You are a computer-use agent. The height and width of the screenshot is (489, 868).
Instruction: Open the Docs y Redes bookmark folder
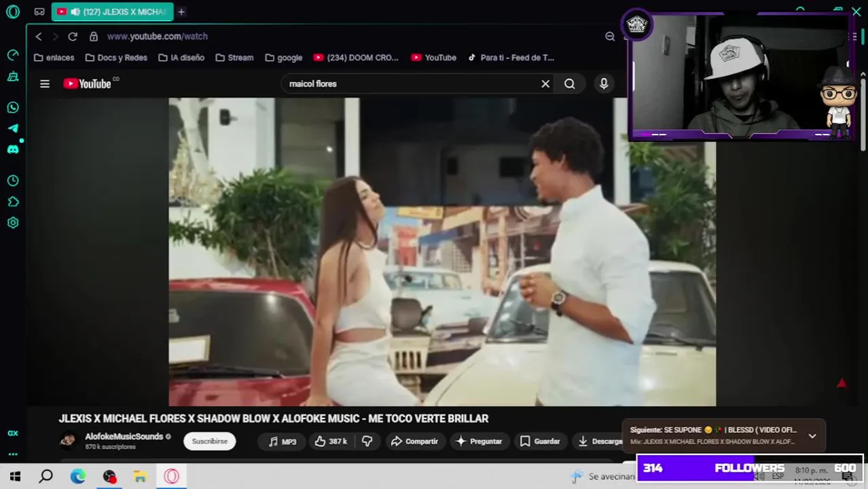pyautogui.click(x=116, y=58)
